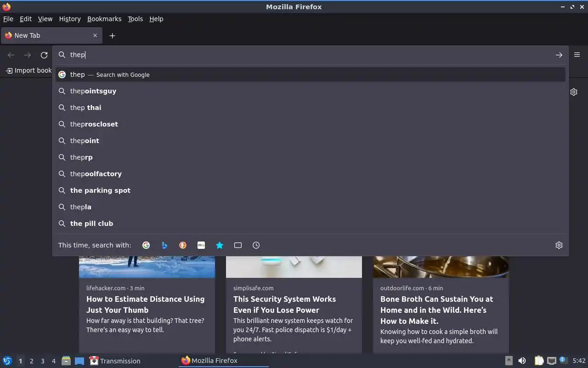
Task: Choose the 'thepoolfactory' suggestion
Action: 311,174
